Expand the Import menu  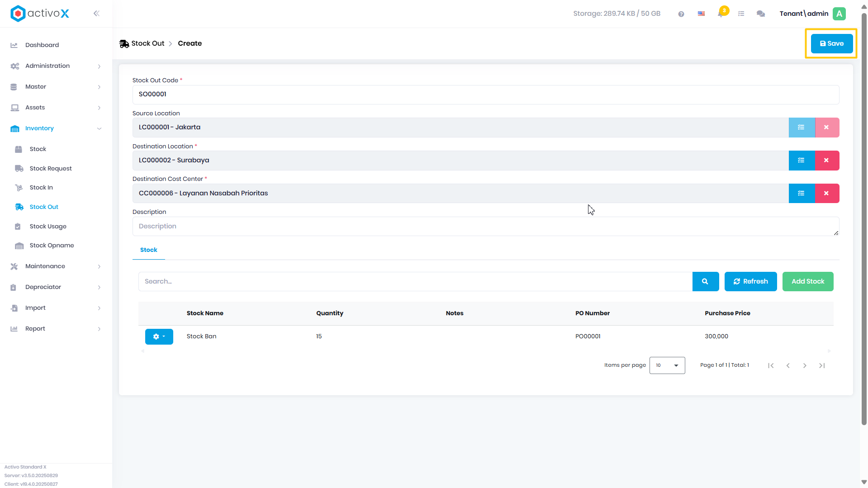point(56,308)
